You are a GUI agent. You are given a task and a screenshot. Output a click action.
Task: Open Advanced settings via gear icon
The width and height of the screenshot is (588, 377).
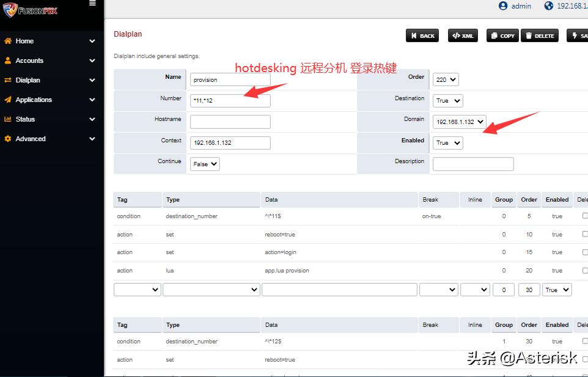[9, 139]
